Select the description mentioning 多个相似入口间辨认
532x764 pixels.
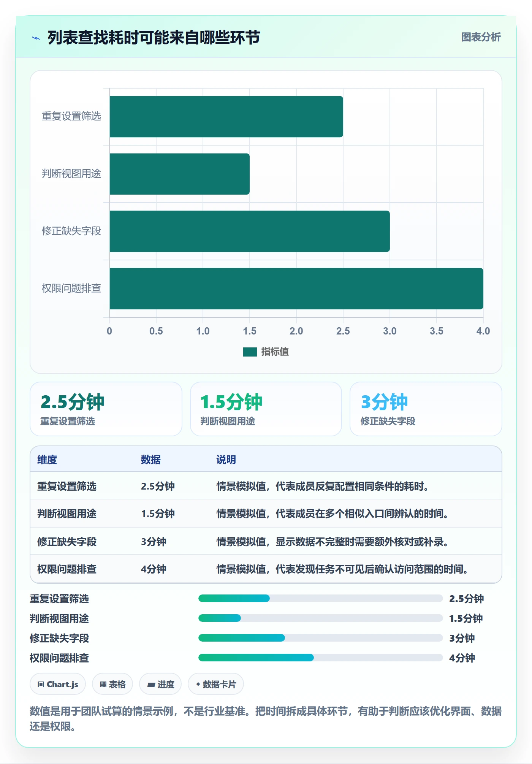332,514
